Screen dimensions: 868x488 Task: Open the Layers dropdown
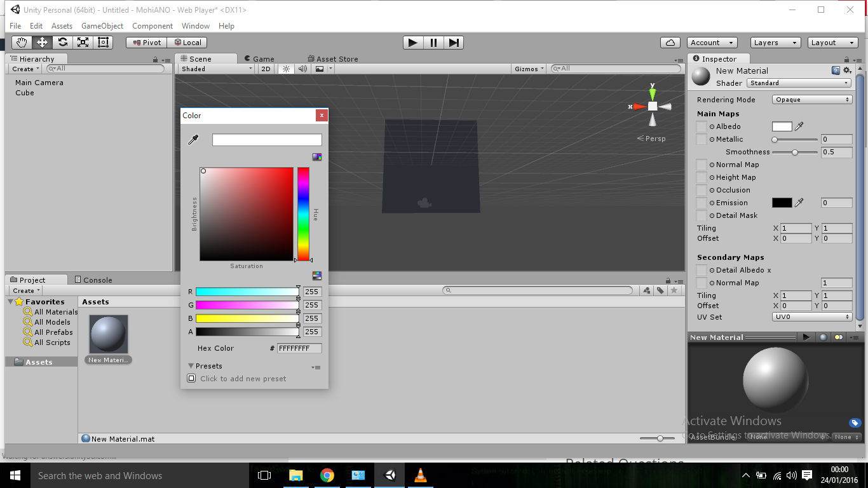pos(775,43)
